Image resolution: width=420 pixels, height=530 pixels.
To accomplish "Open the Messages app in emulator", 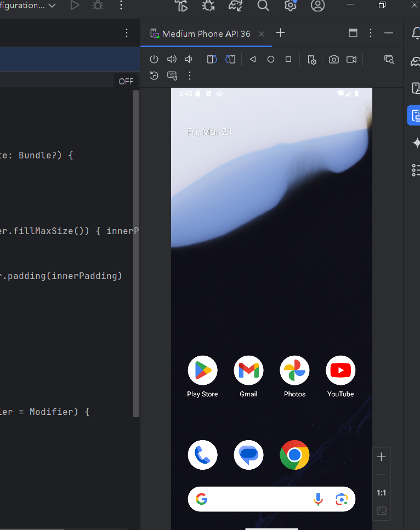I will tap(248, 455).
